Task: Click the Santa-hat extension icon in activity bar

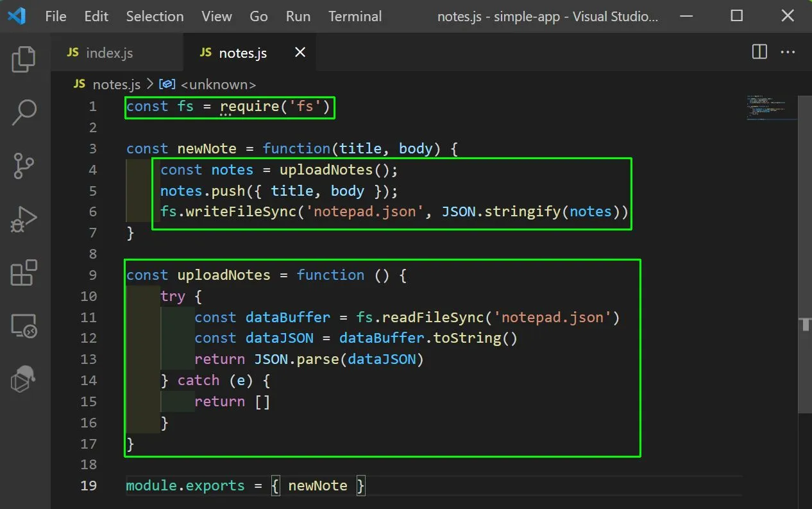Action: (24, 379)
